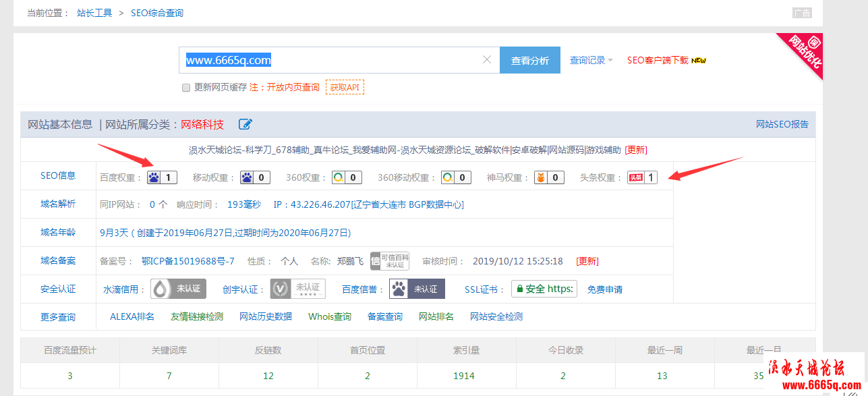Click the 查看分析 button
This screenshot has width=868, height=396.
[530, 60]
